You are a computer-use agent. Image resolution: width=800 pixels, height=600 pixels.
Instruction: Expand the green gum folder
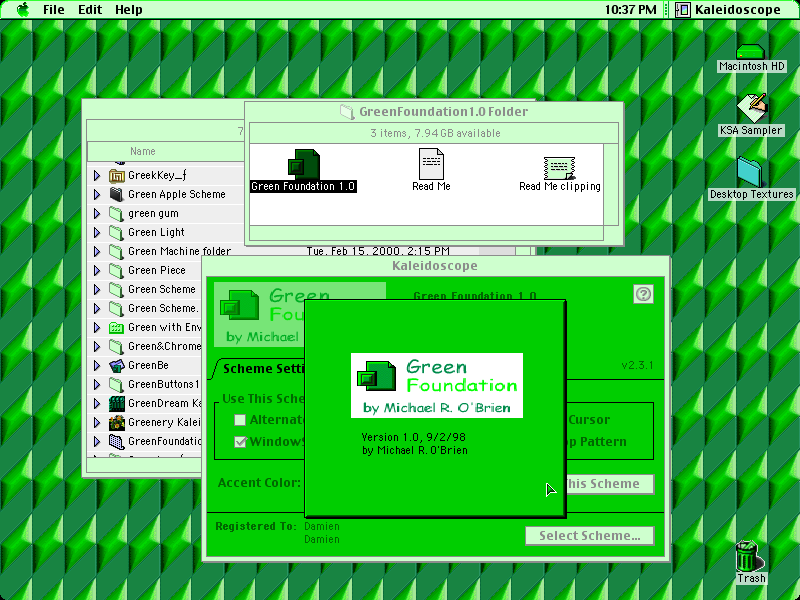(97, 213)
